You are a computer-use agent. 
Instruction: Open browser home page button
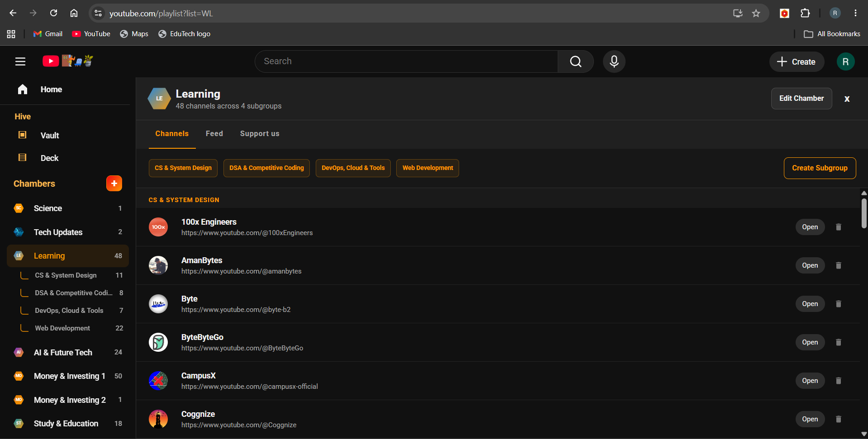(74, 13)
